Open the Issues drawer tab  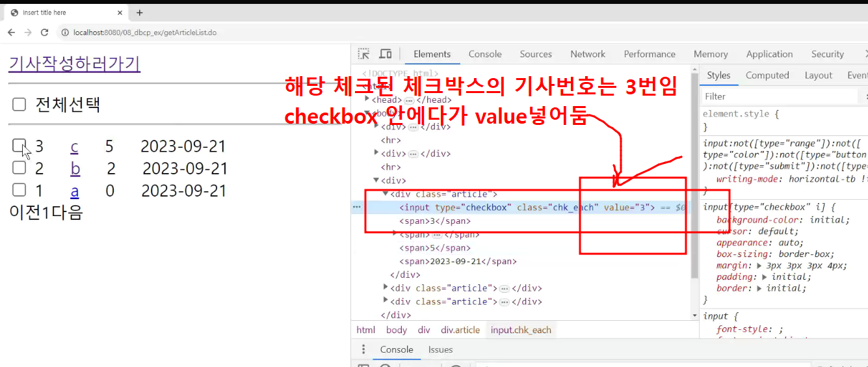click(x=440, y=349)
